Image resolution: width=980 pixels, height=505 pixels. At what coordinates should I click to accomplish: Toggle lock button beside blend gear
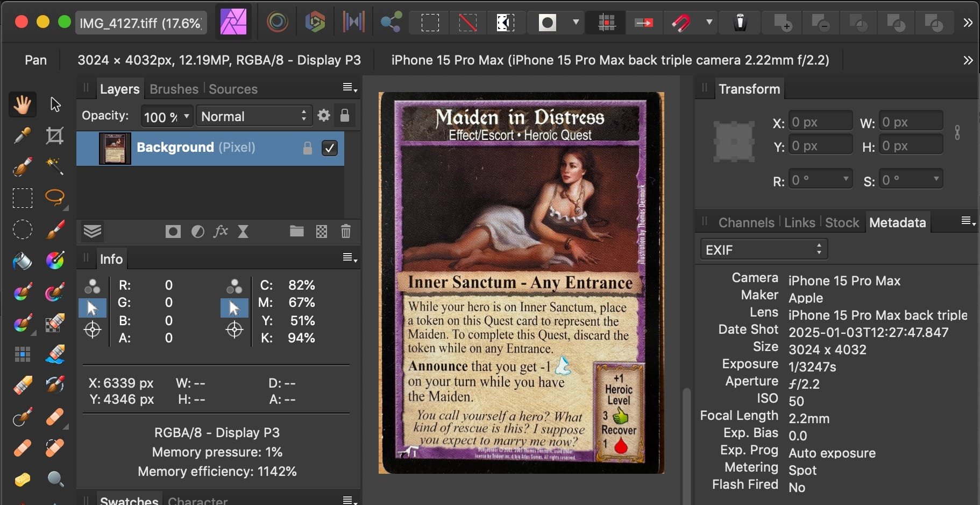tap(345, 116)
